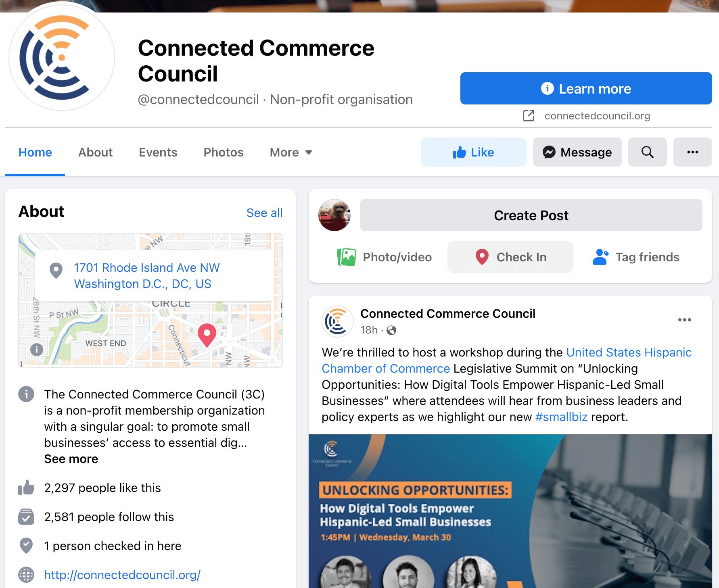Screen dimensions: 719x588
Task: Click the search magnifier icon button
Action: pos(647,152)
